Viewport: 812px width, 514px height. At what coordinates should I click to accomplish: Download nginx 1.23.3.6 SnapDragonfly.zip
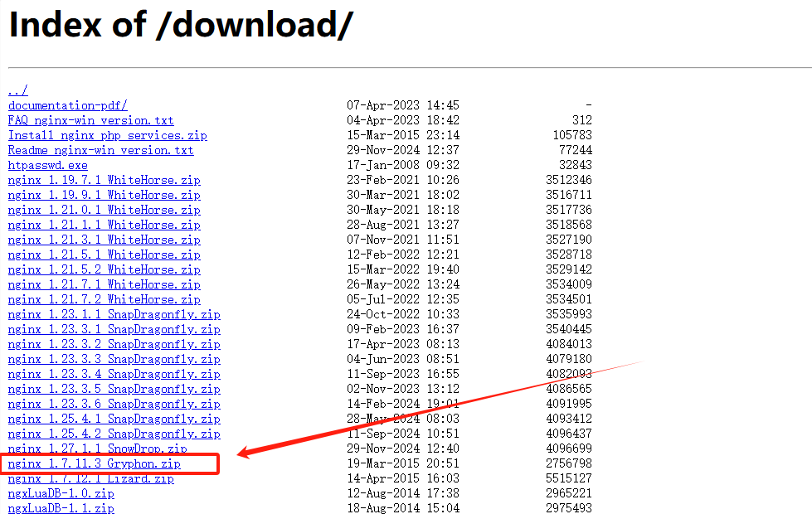114,405
